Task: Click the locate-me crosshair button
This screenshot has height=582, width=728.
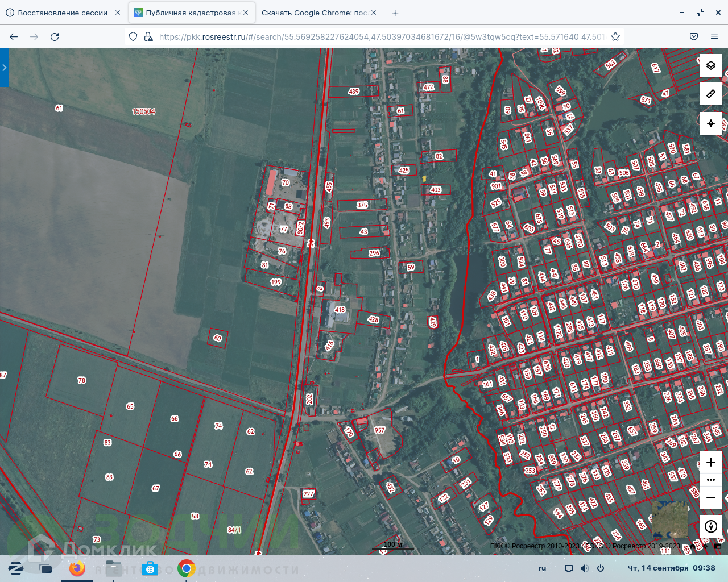Action: coord(710,123)
